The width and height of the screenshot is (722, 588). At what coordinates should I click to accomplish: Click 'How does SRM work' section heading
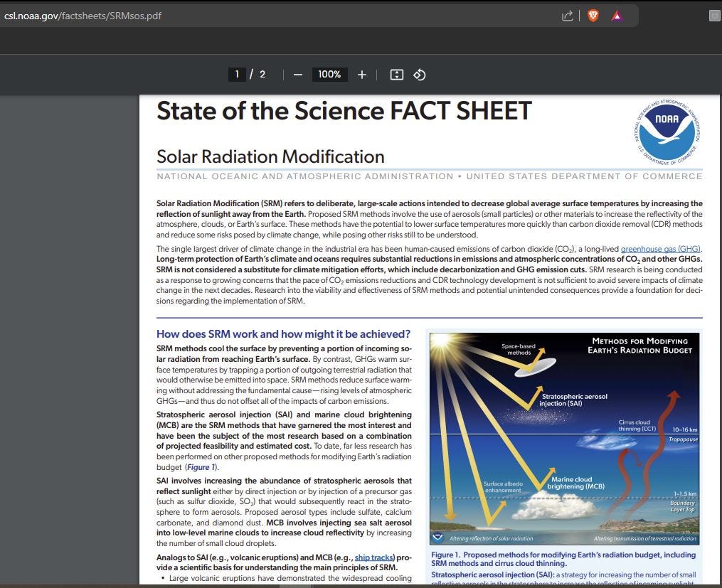pos(283,334)
